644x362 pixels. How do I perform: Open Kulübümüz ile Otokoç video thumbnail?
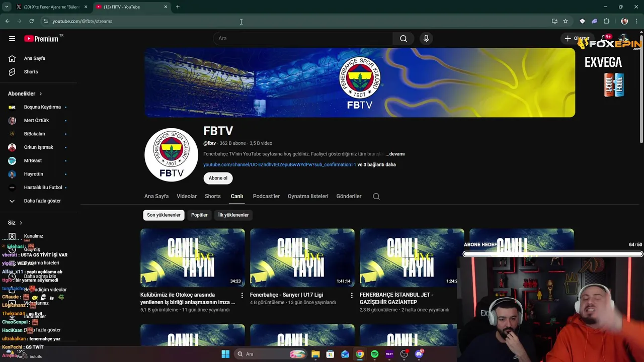click(x=193, y=258)
